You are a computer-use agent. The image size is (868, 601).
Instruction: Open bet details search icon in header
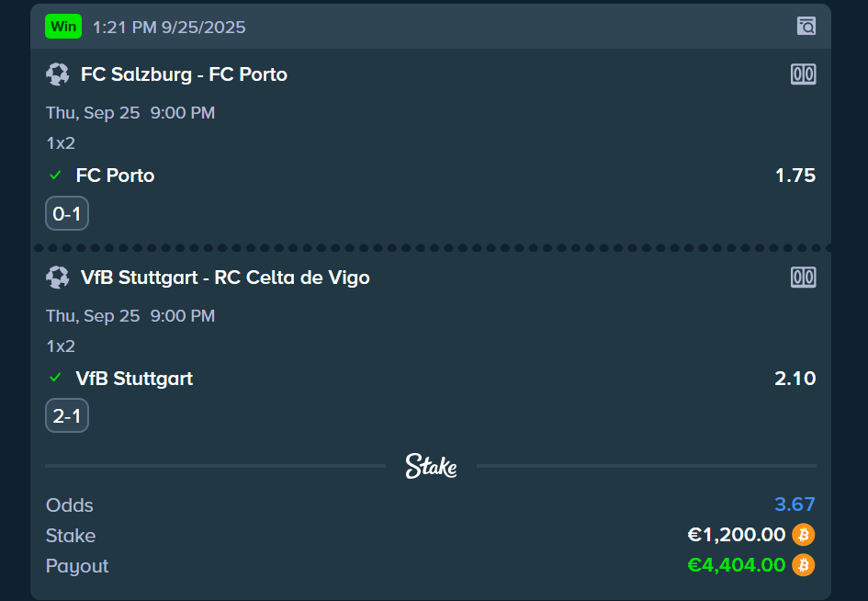click(x=806, y=26)
